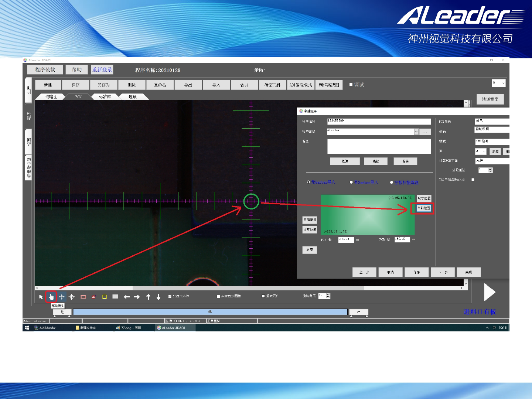532x399 pixels.
Task: Click the 另存为 save-as button
Action: coord(104,85)
